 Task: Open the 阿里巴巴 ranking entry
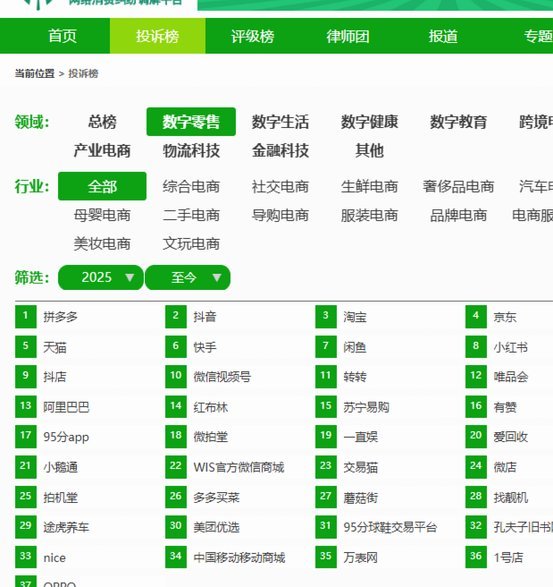tap(66, 407)
